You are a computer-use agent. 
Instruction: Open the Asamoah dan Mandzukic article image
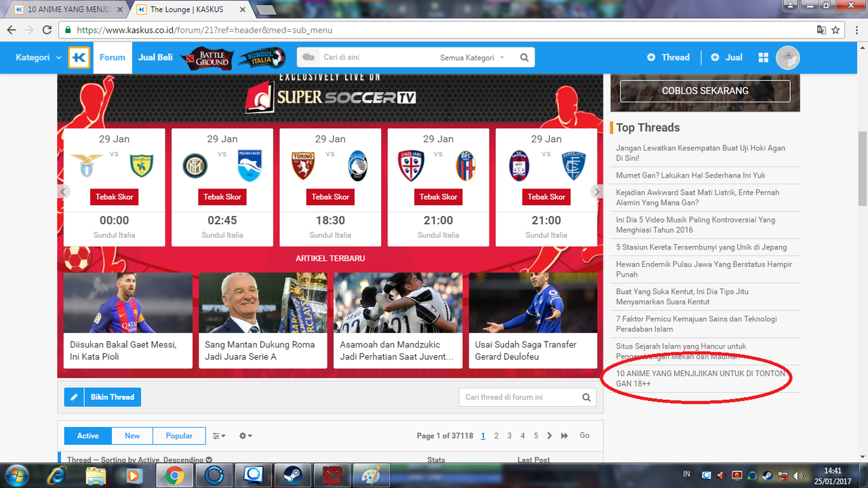398,303
